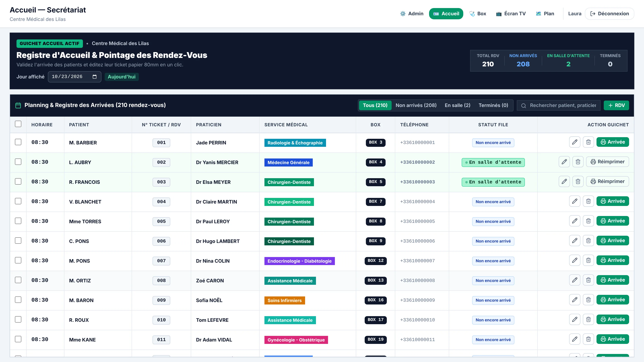Select the checkbox for Mme KANE

tap(18, 339)
